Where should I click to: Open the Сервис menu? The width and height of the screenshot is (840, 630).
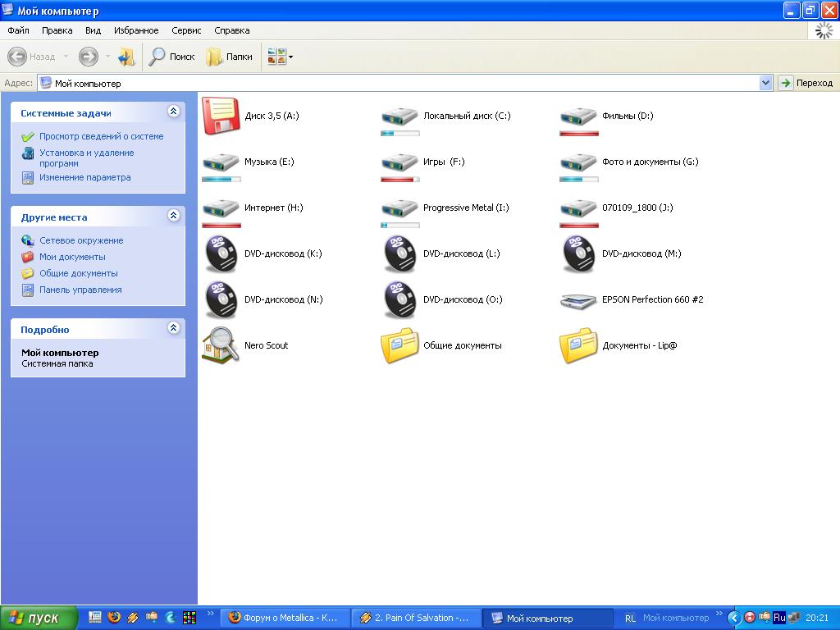coord(186,30)
